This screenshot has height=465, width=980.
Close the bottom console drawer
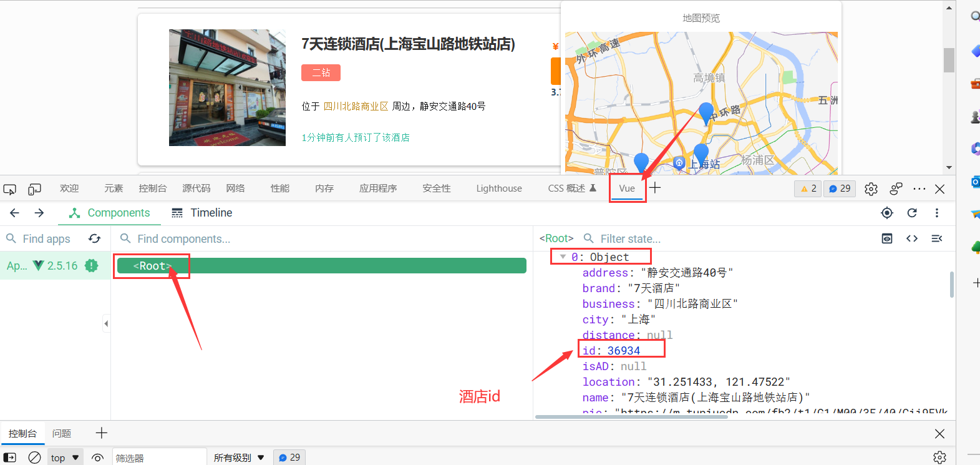pos(940,433)
